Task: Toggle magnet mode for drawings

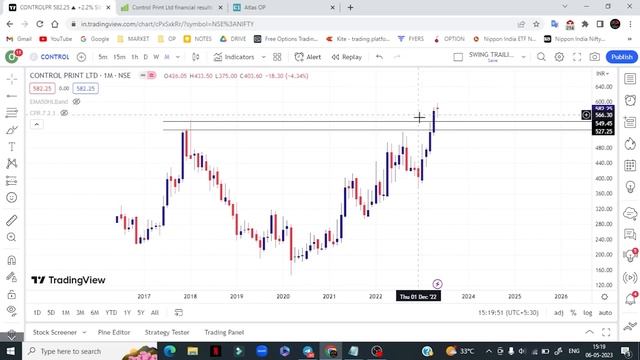Action: click(11, 260)
